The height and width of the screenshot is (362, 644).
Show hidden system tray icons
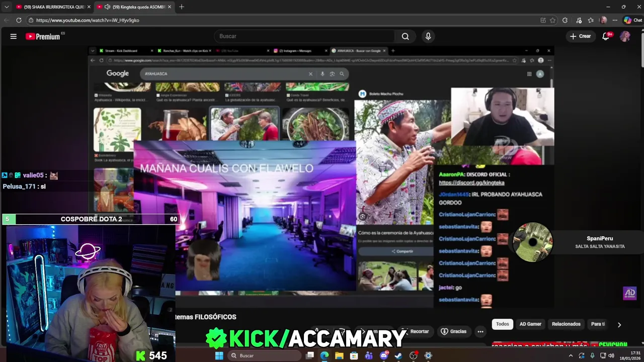[x=571, y=355]
